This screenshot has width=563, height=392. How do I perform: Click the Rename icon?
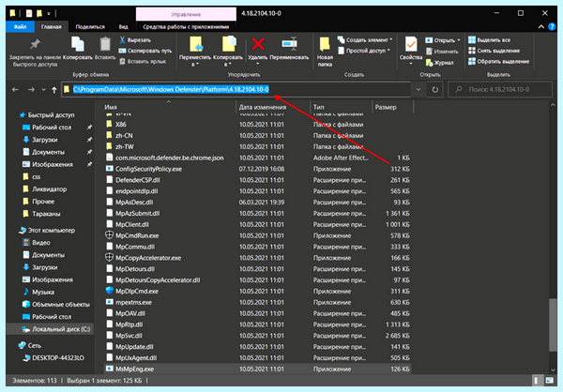[x=289, y=44]
